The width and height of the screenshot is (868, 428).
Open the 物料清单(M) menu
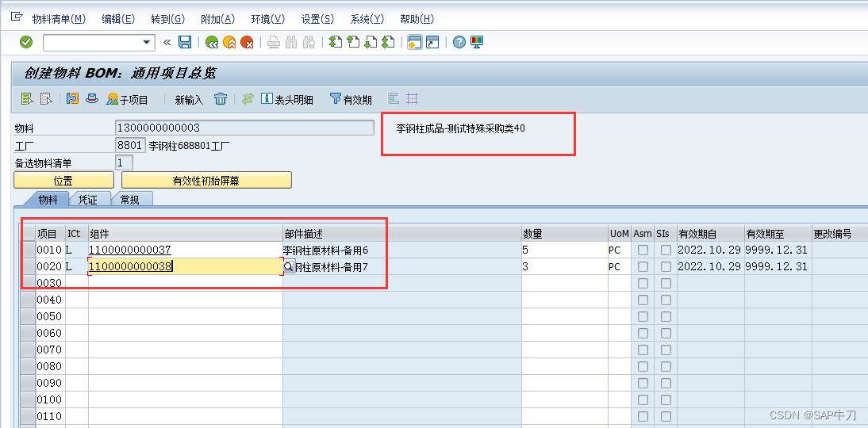tap(59, 19)
